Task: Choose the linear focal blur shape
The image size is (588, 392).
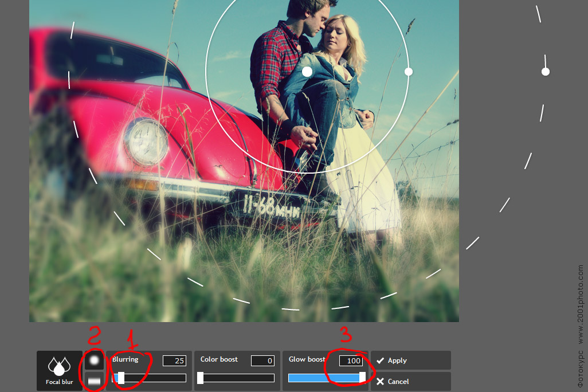Action: (x=94, y=381)
